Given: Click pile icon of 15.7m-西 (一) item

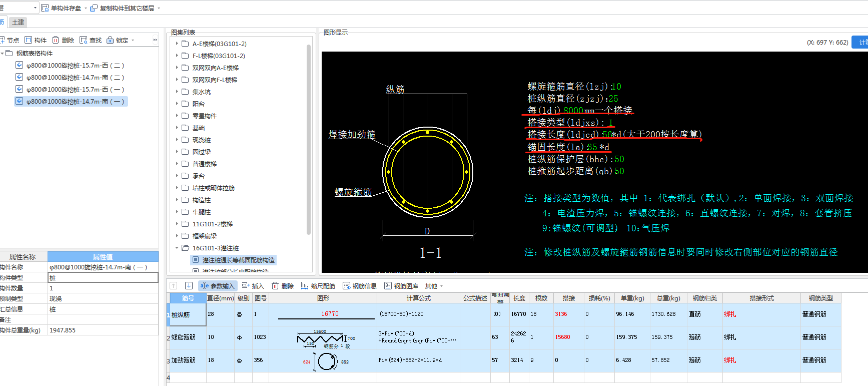Looking at the screenshot, I should click(19, 89).
